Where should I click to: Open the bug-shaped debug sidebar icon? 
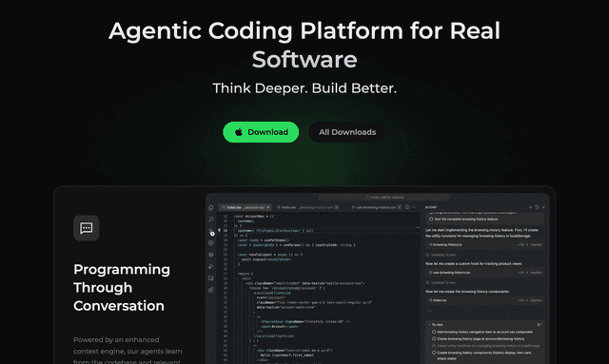pos(211,255)
